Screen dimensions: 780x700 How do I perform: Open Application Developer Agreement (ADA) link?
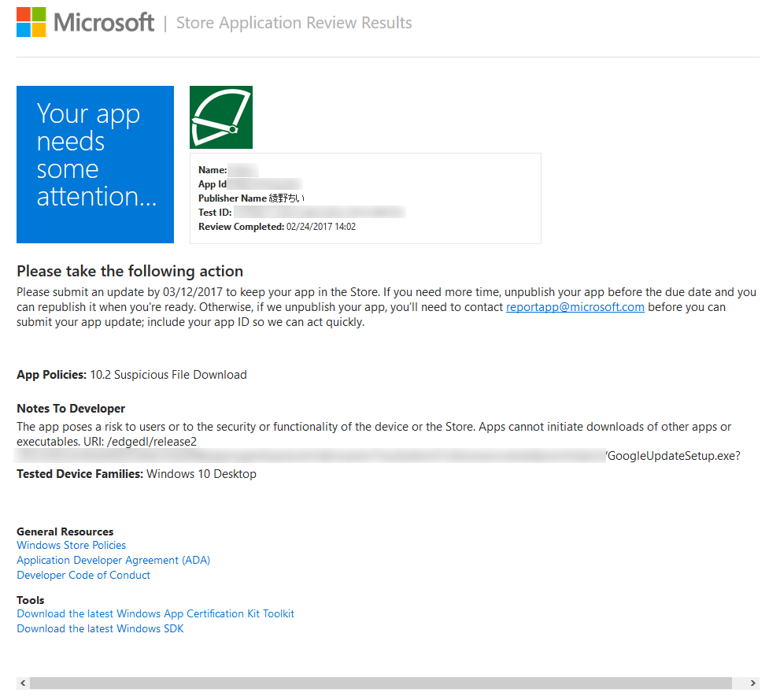113,560
